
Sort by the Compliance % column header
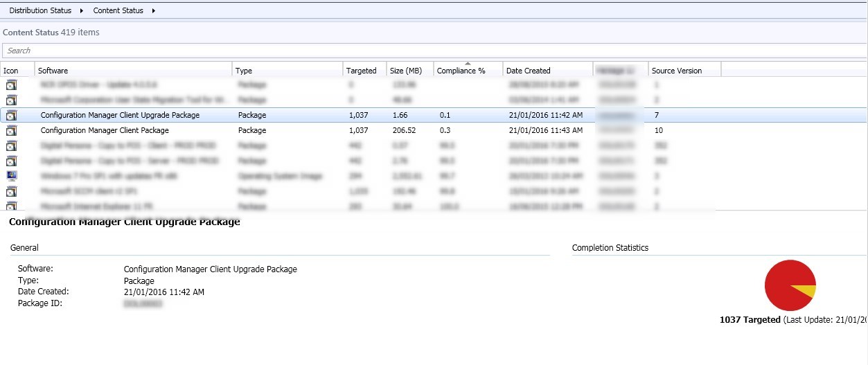click(461, 71)
